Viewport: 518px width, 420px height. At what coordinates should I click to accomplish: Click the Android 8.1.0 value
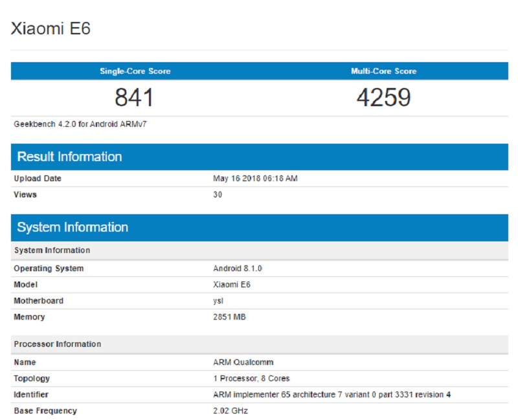point(238,269)
